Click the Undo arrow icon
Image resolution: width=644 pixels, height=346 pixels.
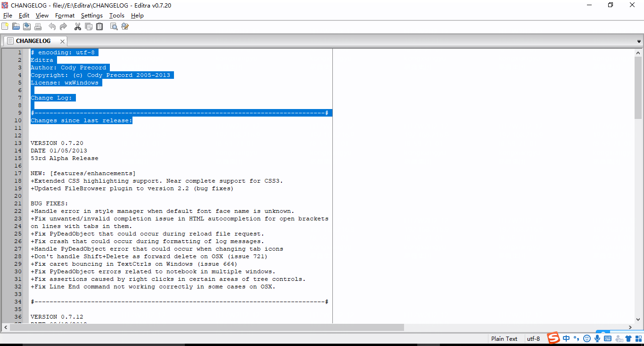52,26
